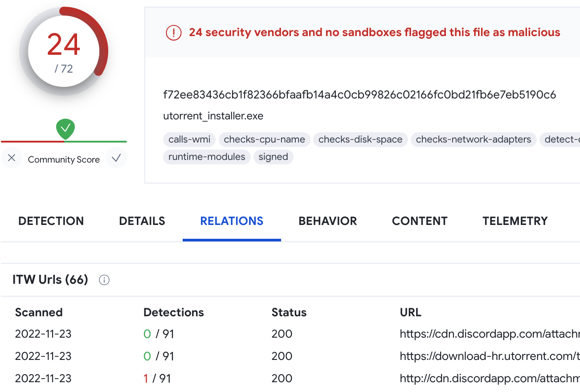This screenshot has width=580, height=392.
Task: Vote positive with the checkmark button
Action: tap(116, 158)
